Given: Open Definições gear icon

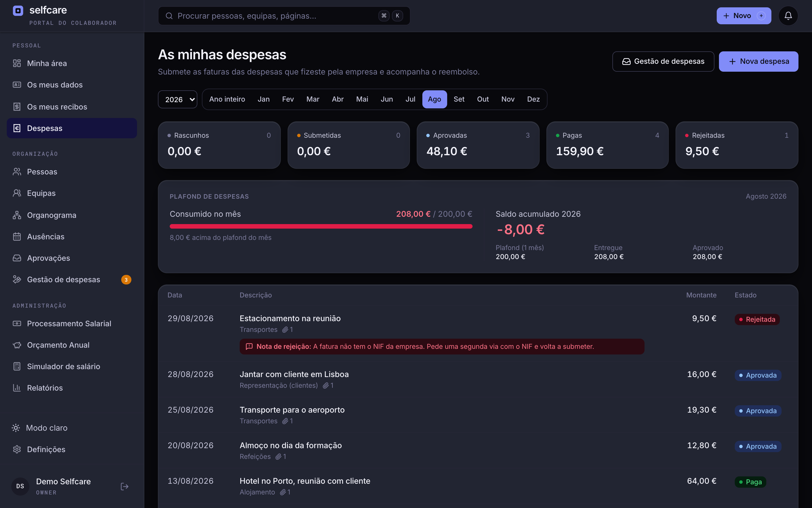Looking at the screenshot, I should coord(17,449).
